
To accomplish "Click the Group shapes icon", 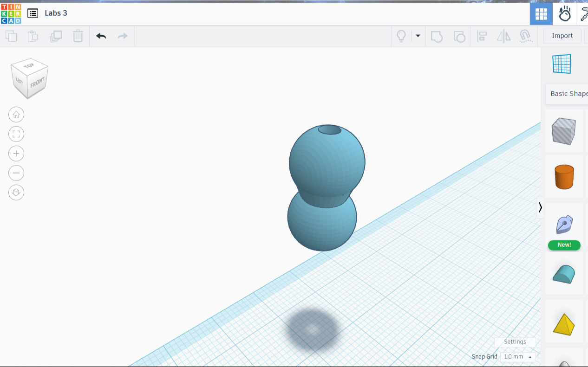I will pos(437,36).
